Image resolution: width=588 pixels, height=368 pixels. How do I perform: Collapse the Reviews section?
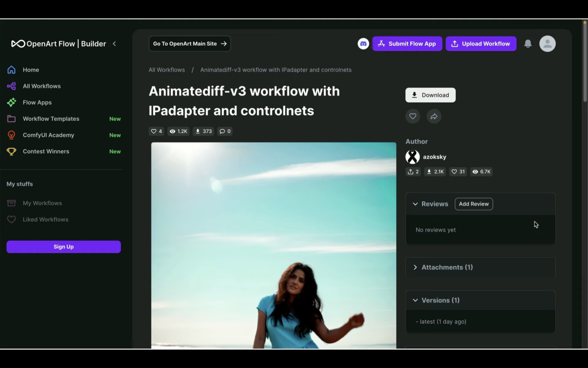click(x=415, y=204)
